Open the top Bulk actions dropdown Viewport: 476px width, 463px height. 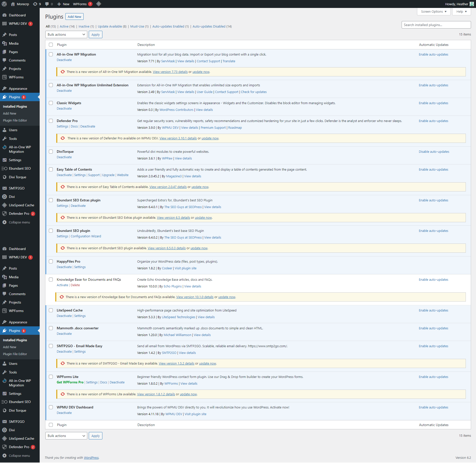coord(66,34)
